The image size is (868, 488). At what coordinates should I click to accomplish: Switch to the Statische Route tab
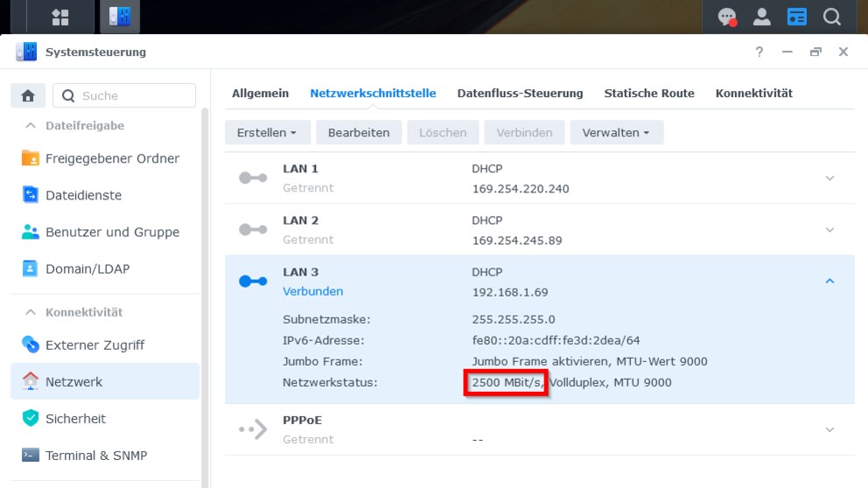[649, 93]
